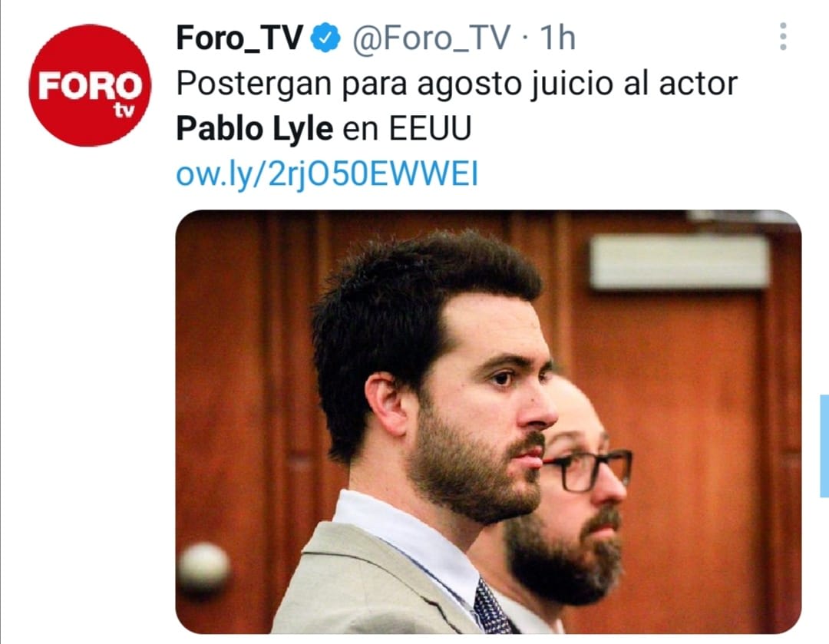Select the bold Pablo Lyle text
Screen dimensions: 829x644
tap(255, 129)
